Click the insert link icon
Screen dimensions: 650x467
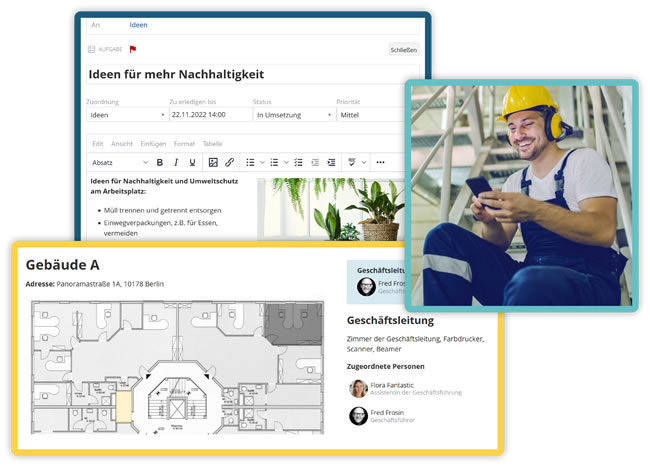pyautogui.click(x=229, y=162)
